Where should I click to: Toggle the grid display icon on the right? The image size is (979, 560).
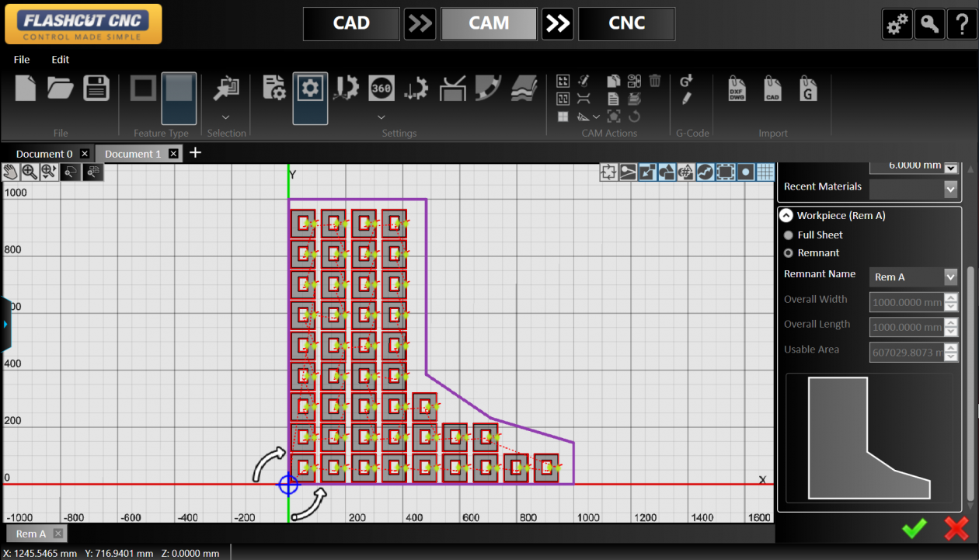[x=765, y=172]
